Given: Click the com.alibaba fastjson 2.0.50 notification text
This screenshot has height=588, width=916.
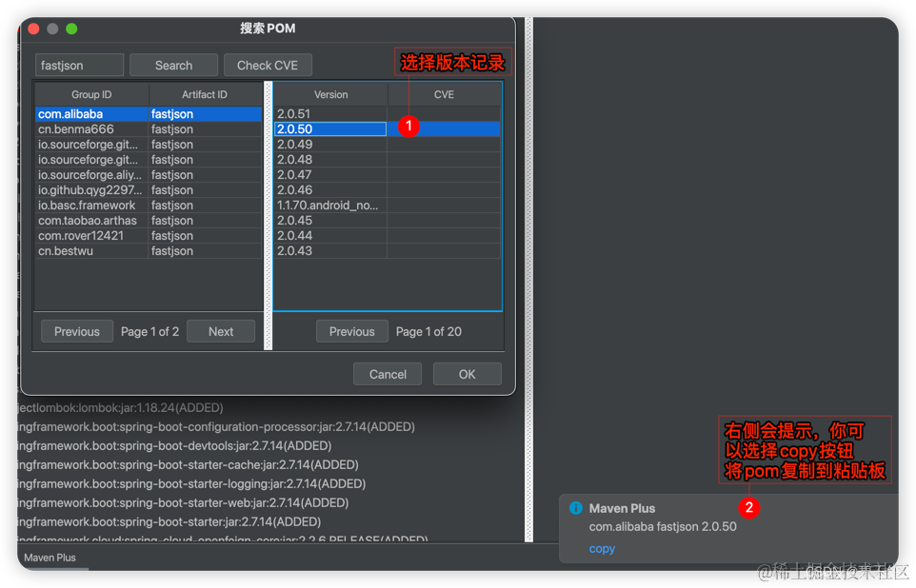Looking at the screenshot, I should pos(663,527).
